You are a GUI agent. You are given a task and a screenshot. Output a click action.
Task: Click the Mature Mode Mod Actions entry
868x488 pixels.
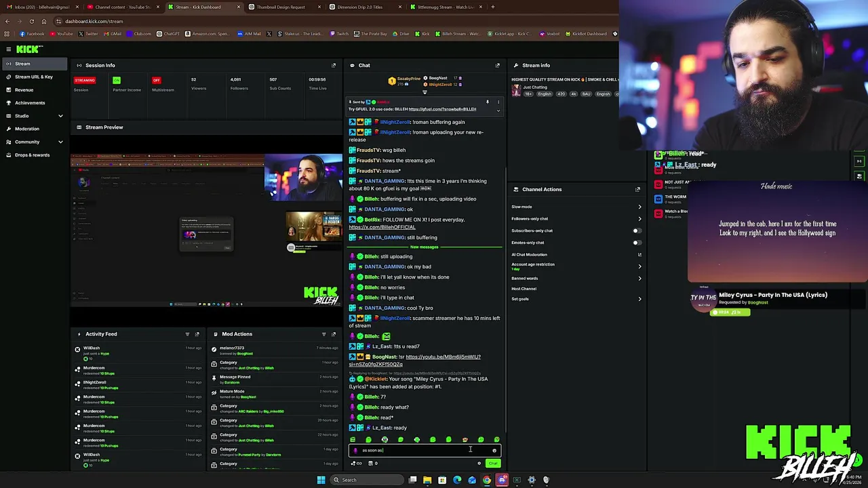tap(275, 394)
